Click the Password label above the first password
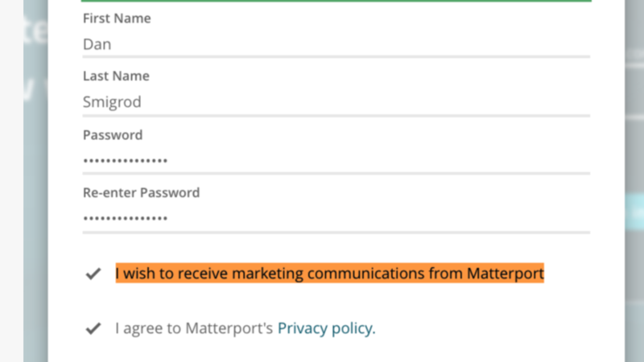Screen dimensions: 644x362 (x=113, y=134)
